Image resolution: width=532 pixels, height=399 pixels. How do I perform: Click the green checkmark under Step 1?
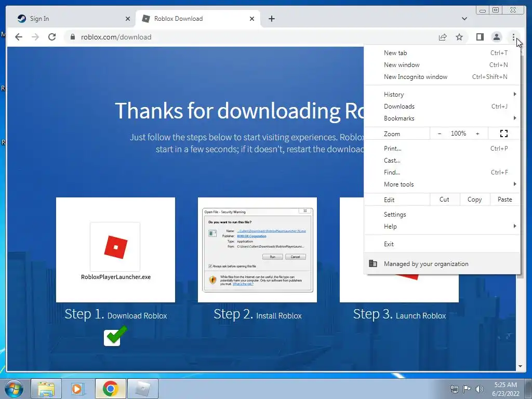pyautogui.click(x=115, y=336)
